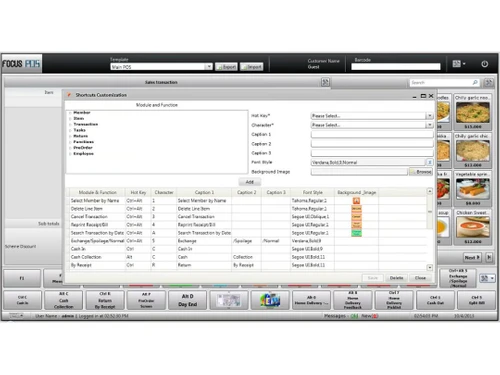Click the Delete button in dialog

[x=396, y=278]
